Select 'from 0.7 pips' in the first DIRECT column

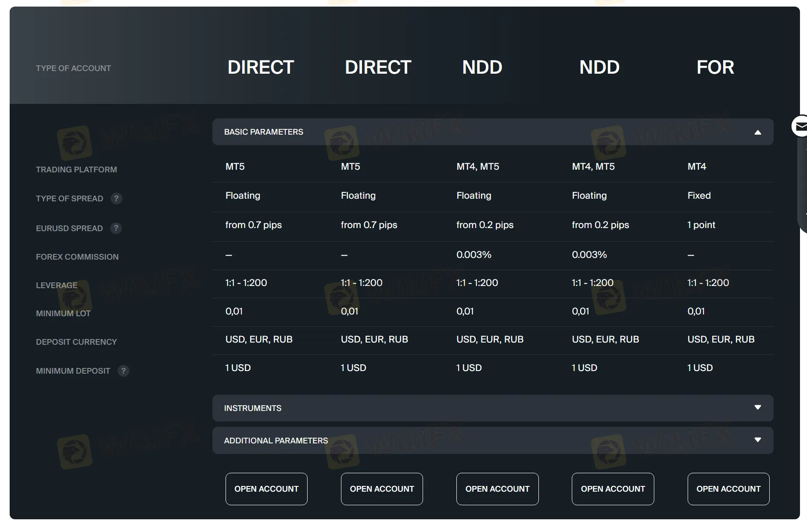[x=254, y=225]
